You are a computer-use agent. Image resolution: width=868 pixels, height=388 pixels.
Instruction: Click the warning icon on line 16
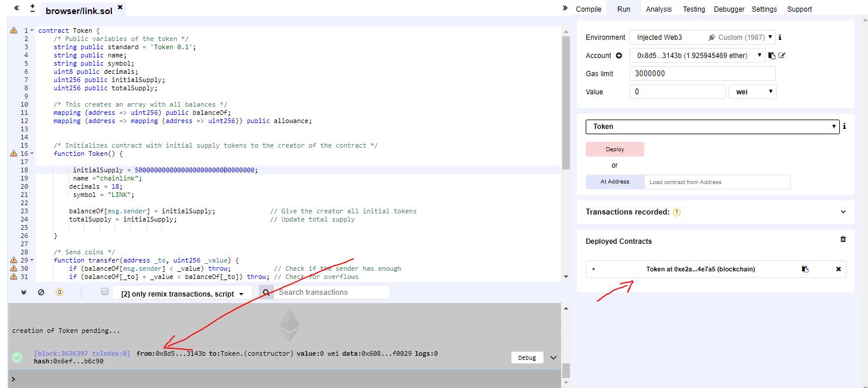point(14,154)
